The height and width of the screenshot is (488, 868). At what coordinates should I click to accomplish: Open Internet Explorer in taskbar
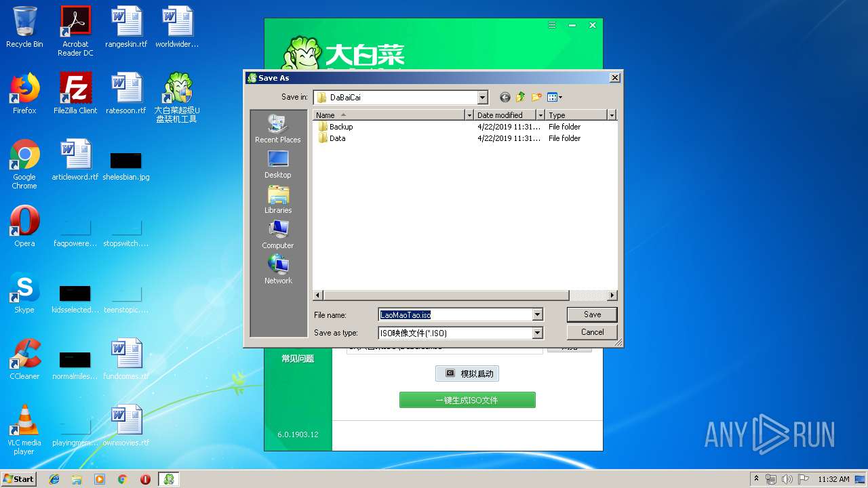(x=54, y=479)
